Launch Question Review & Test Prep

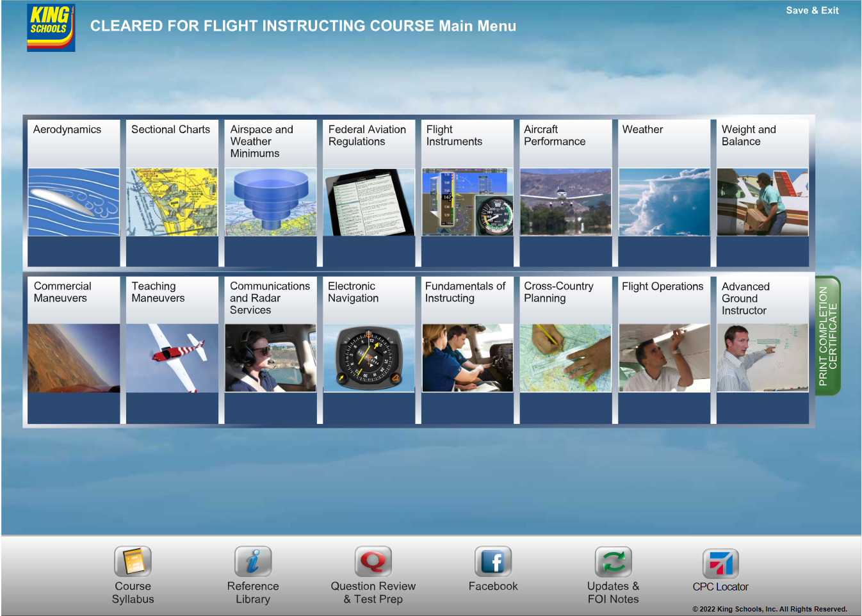coord(373,562)
